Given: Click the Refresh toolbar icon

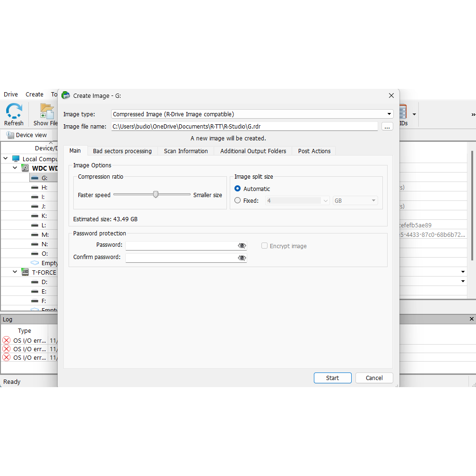Looking at the screenshot, I should 14,111.
